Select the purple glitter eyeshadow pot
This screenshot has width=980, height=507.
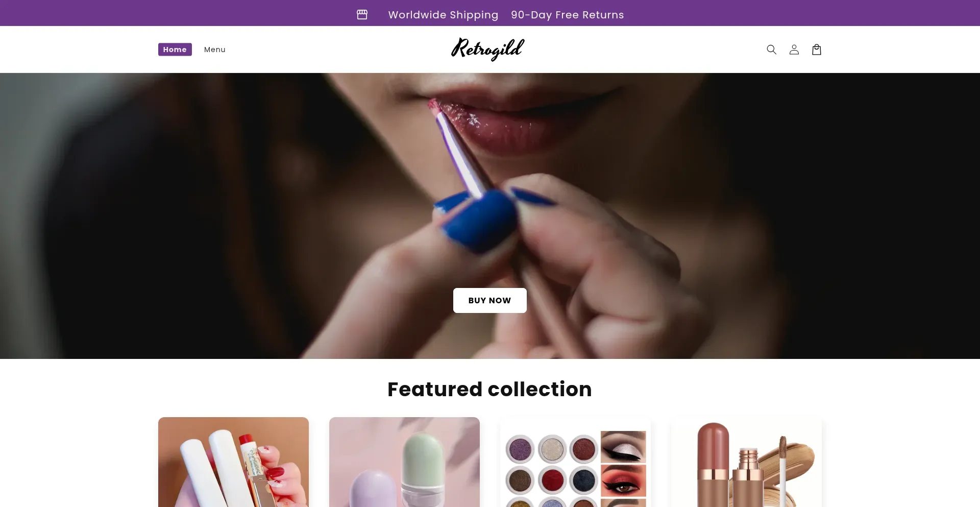(520, 450)
